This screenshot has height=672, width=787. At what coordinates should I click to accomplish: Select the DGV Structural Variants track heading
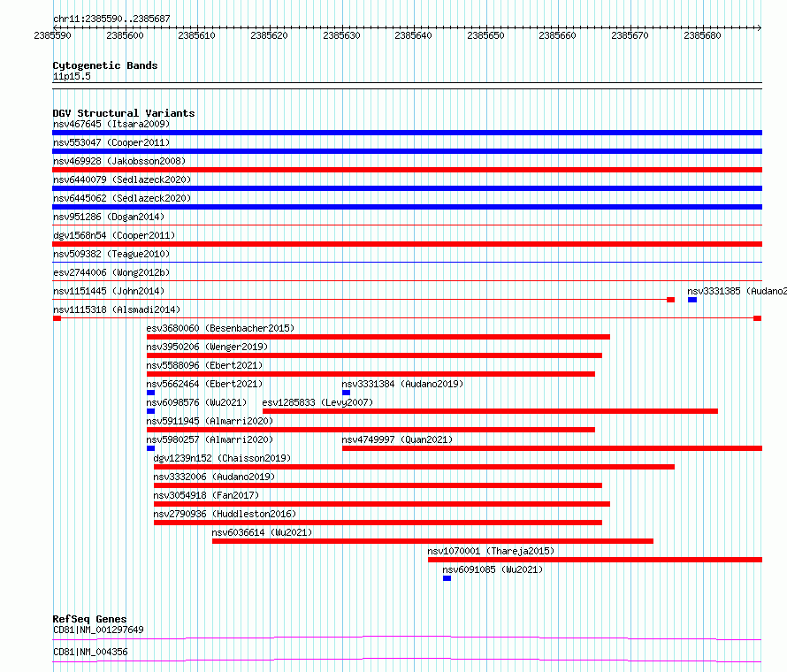point(124,113)
